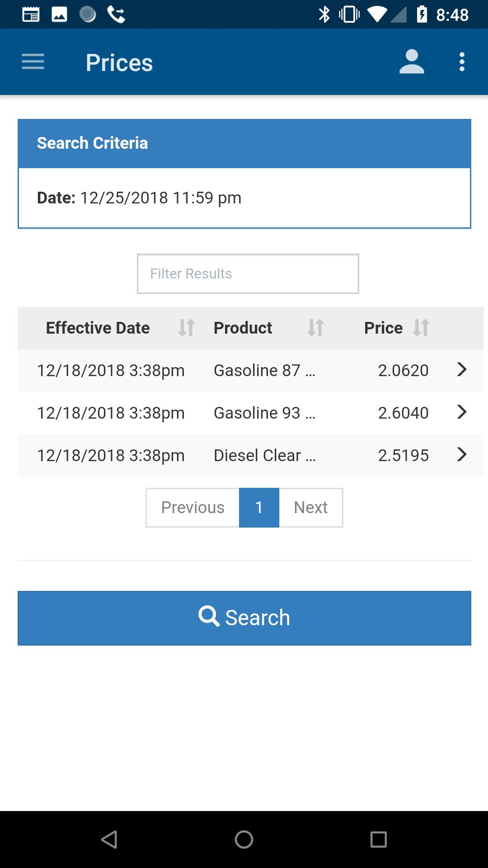Viewport: 488px width, 868px height.
Task: Expand the Diesel Clear row chevron
Action: click(461, 454)
